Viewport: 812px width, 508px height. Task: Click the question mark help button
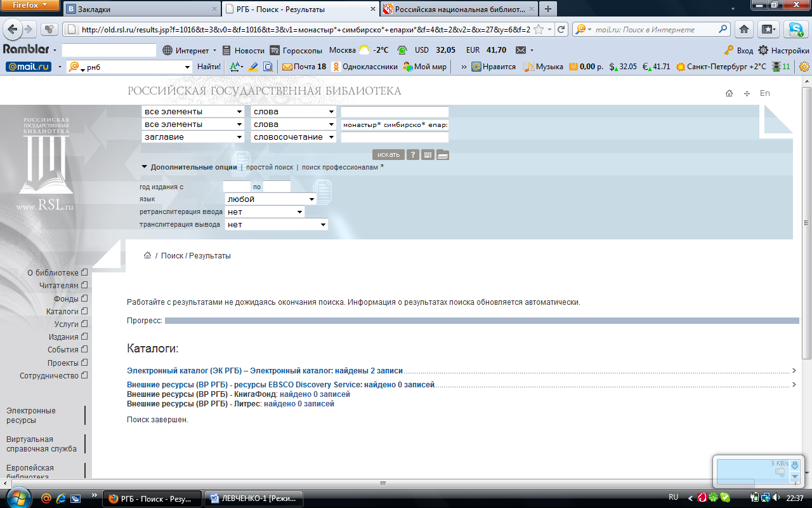[413, 154]
